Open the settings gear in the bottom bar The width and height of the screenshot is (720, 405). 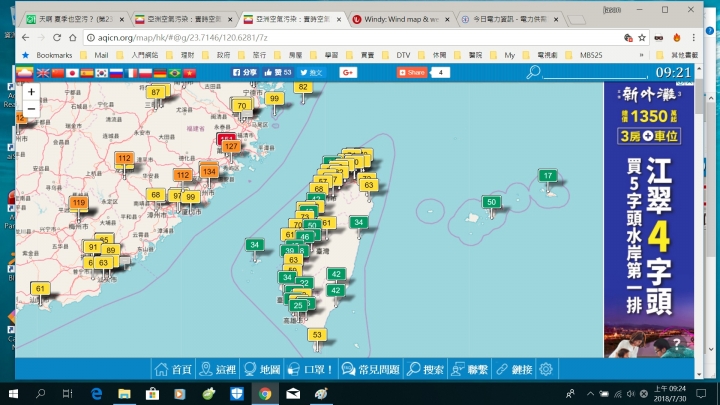pos(546,369)
